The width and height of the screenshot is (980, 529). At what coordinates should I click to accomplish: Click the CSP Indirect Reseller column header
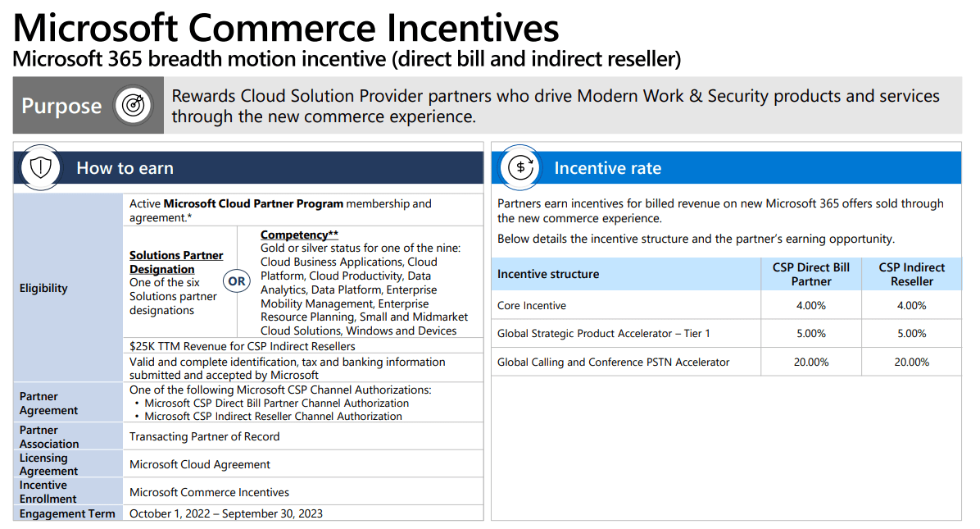pyautogui.click(x=911, y=274)
